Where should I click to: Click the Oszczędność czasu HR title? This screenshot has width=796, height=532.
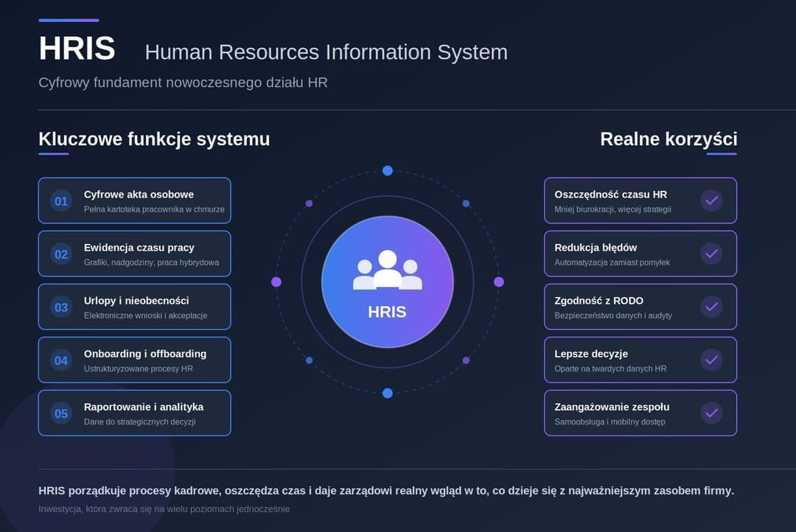coord(611,195)
